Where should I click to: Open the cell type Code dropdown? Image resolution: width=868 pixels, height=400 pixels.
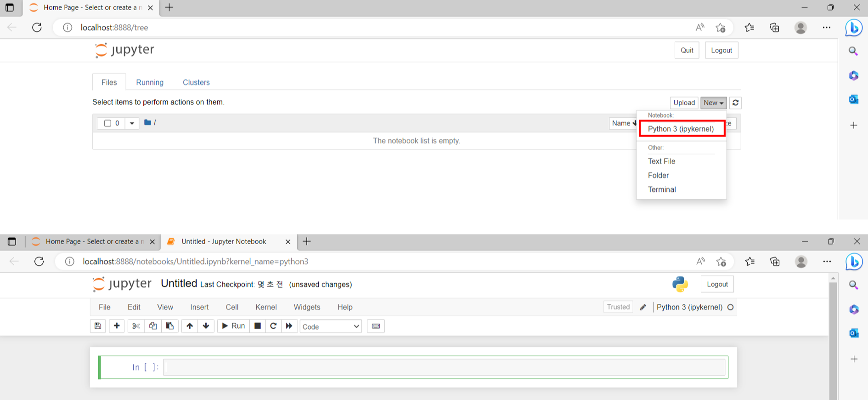pos(331,326)
